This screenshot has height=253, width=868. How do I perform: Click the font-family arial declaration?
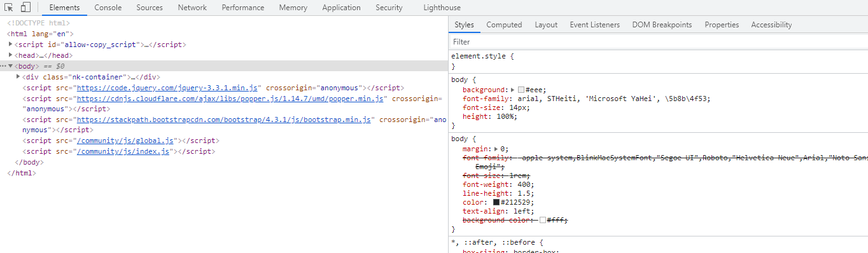coord(587,99)
